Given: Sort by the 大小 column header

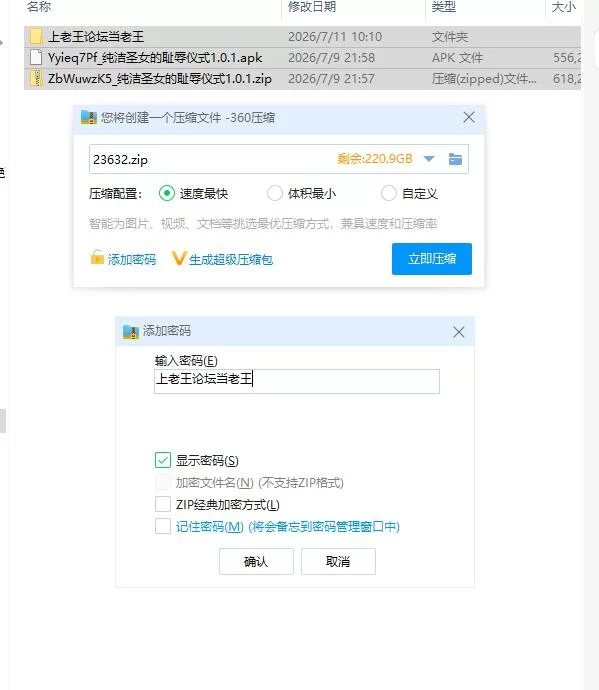Looking at the screenshot, I should 563,7.
